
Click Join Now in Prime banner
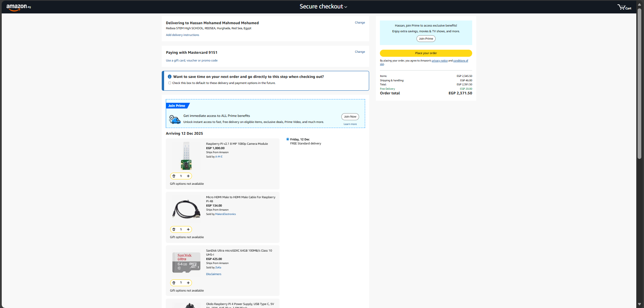click(350, 117)
